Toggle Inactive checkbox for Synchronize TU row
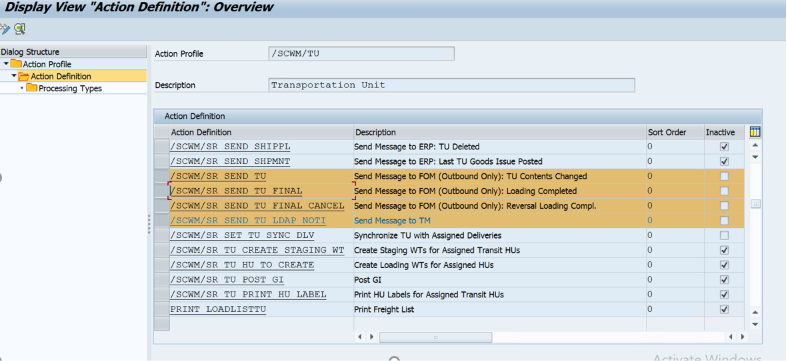Screen dimensions: 787x361 click(724, 235)
